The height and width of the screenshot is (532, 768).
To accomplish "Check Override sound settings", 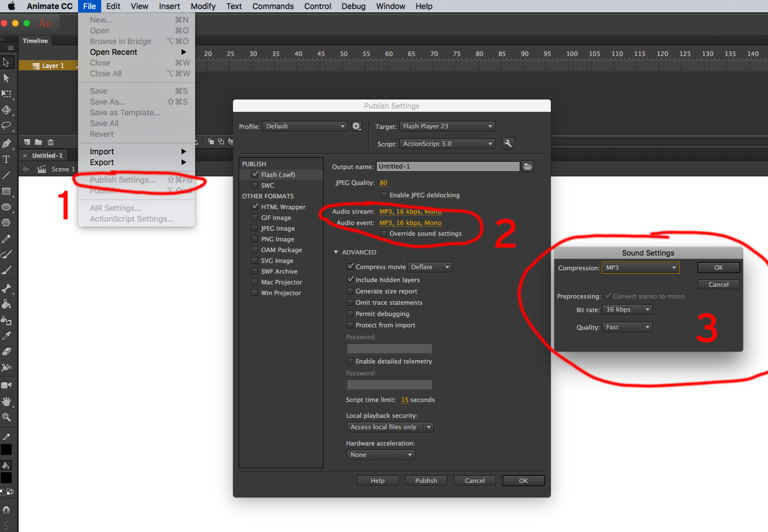I will (384, 233).
